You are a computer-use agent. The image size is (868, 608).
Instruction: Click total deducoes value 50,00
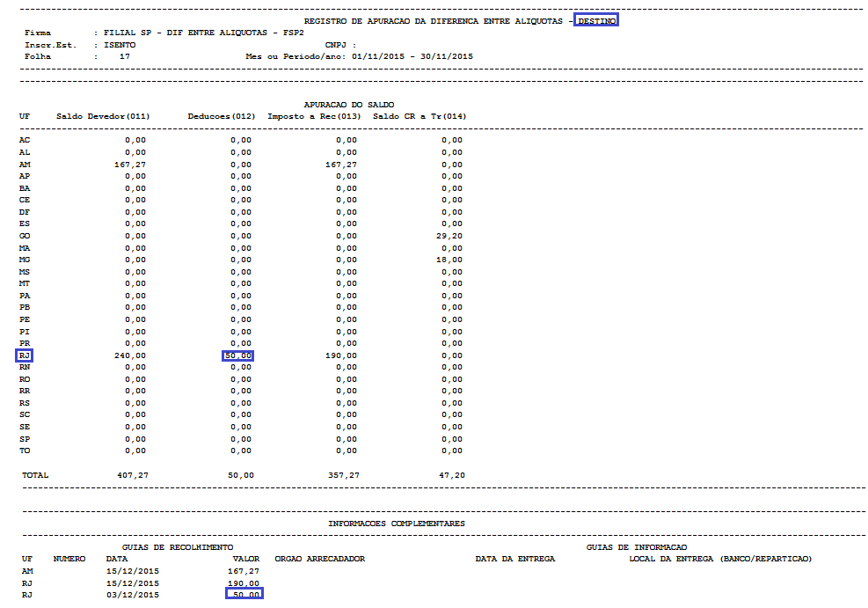click(241, 475)
